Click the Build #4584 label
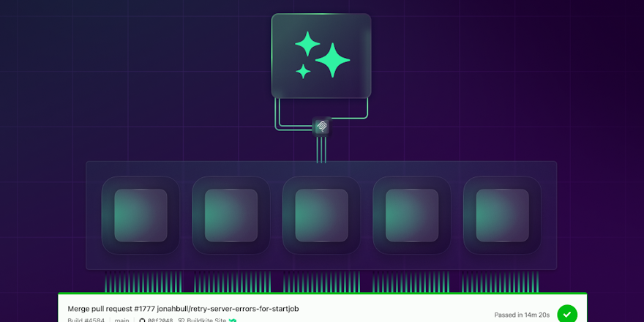The image size is (644, 322). (x=86, y=320)
